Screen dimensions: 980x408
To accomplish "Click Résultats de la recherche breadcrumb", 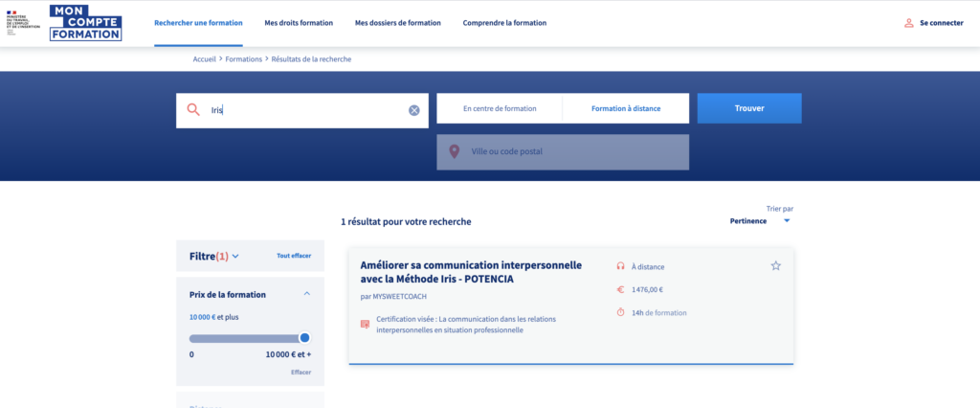I will pos(311,59).
